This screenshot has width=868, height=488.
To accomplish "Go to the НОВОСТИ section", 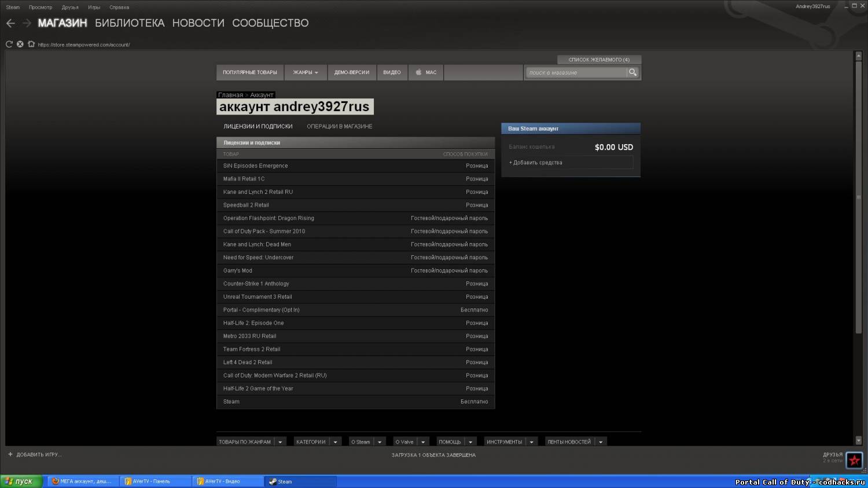I will 198,23.
